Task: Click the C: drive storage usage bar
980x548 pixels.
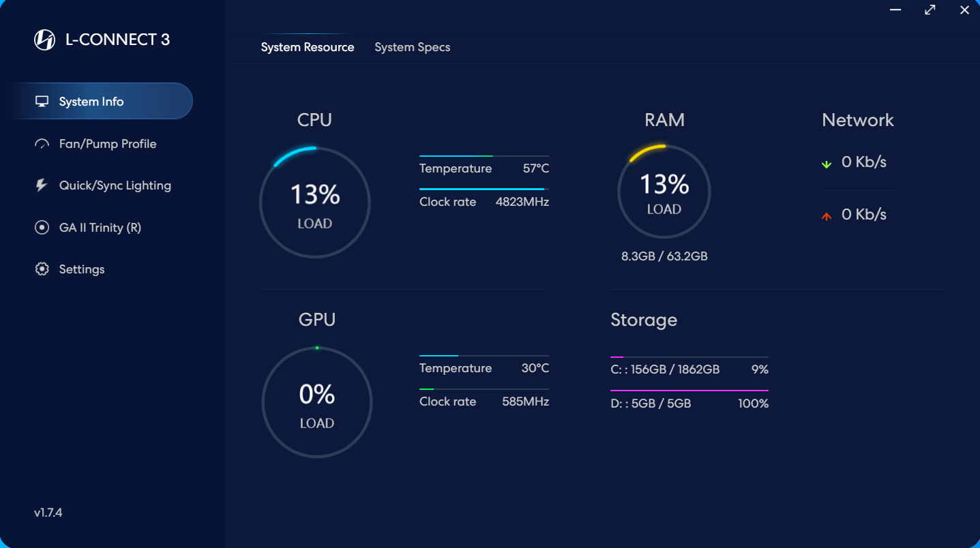Action: [x=689, y=357]
